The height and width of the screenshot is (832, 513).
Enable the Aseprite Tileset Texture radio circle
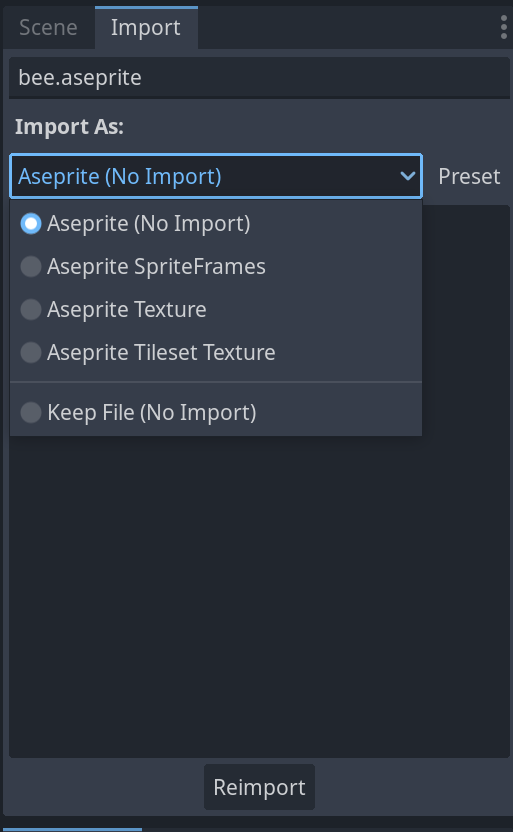(31, 352)
